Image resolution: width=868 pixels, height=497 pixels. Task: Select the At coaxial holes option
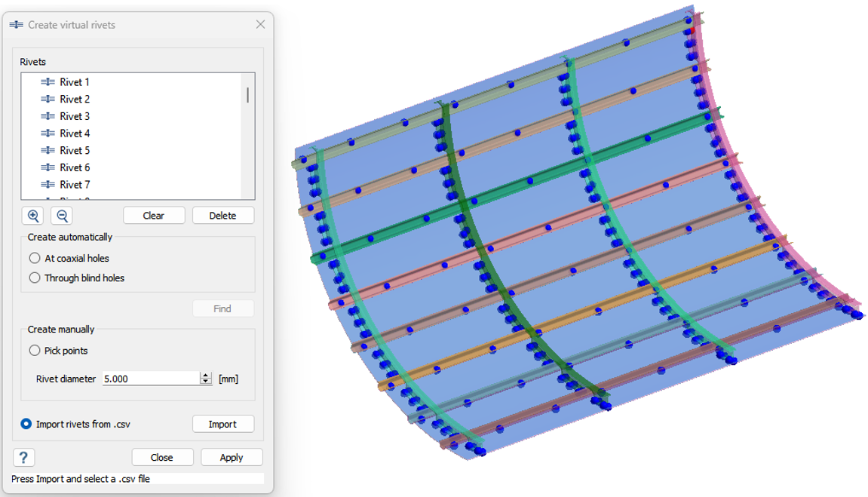point(35,258)
